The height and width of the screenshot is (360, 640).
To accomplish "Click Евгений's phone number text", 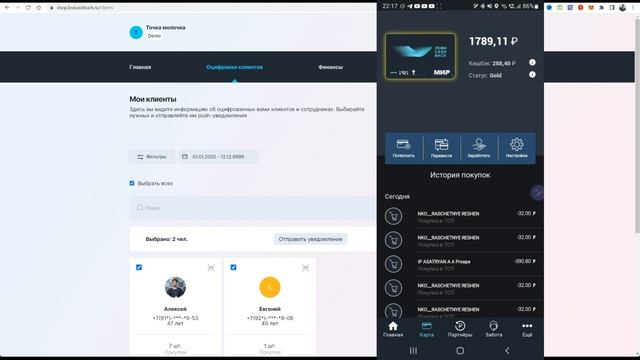I will 270,318.
